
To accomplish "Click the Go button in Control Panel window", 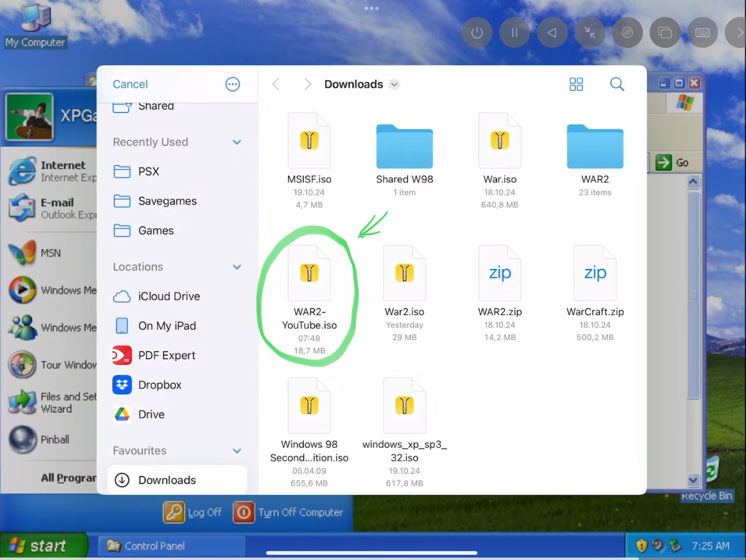I will (x=672, y=162).
